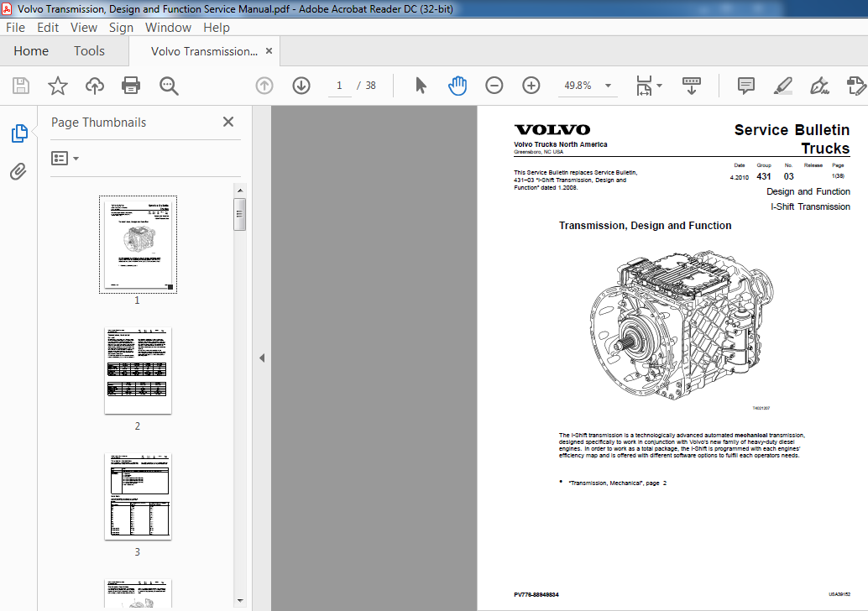Close the Volvo Transmission document tab
Screen dimensions: 868x611
pos(269,51)
